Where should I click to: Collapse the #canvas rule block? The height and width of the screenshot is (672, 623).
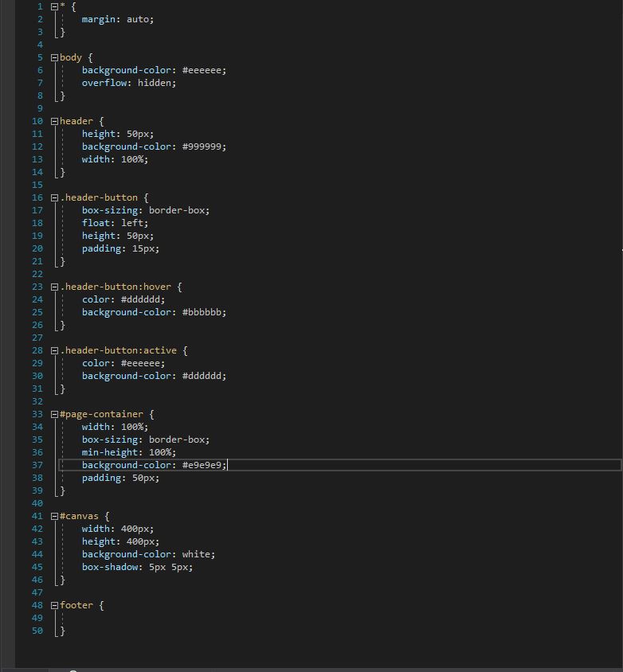[54, 517]
